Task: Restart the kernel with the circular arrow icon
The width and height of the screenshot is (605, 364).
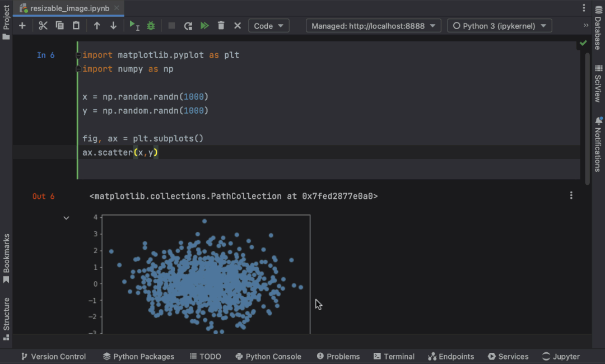Action: [188, 25]
